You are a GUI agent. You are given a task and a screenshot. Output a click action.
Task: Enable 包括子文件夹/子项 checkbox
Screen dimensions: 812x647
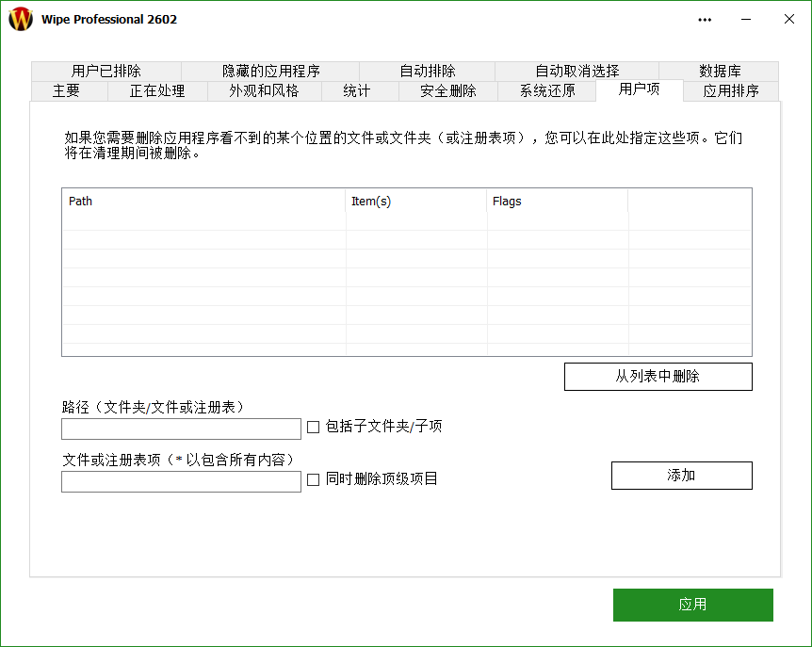point(313,428)
